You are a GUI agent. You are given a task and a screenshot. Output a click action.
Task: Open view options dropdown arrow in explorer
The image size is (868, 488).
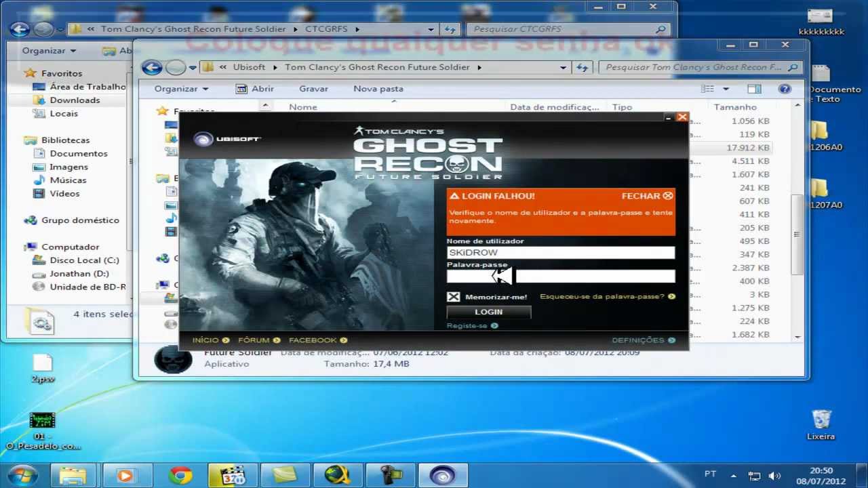pyautogui.click(x=726, y=89)
